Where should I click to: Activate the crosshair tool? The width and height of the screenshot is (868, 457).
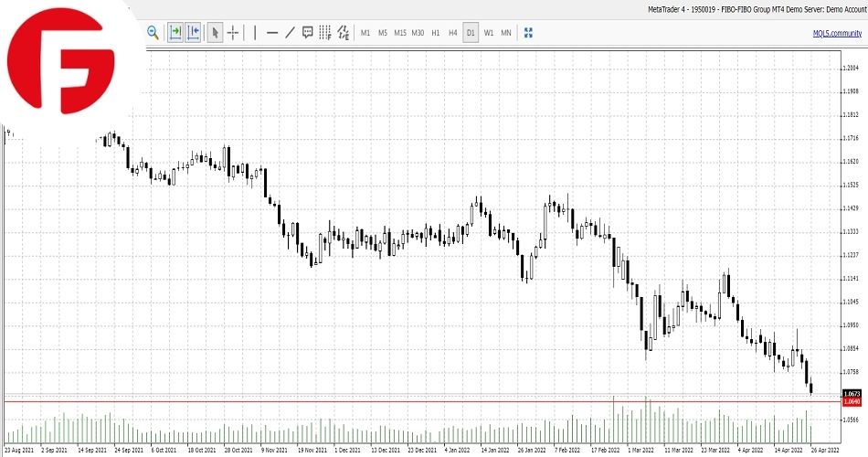(233, 33)
